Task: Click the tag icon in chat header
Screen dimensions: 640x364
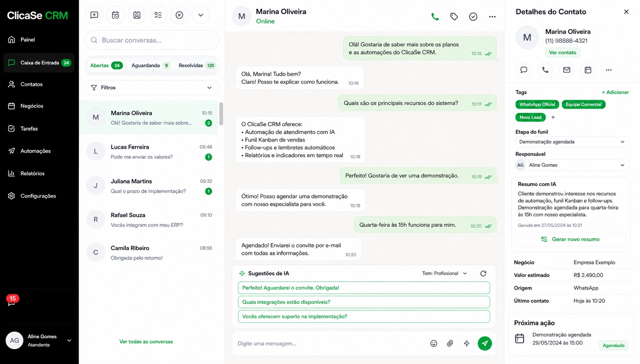Action: pyautogui.click(x=454, y=17)
